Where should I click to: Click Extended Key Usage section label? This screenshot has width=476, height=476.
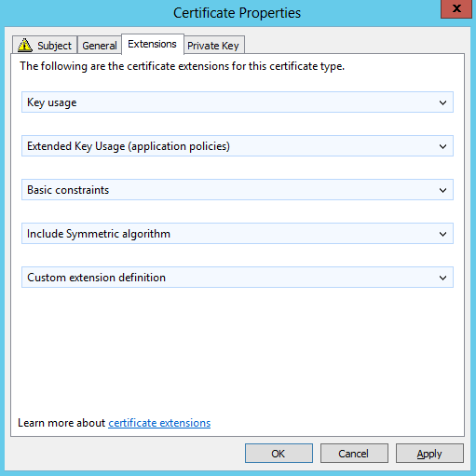129,146
